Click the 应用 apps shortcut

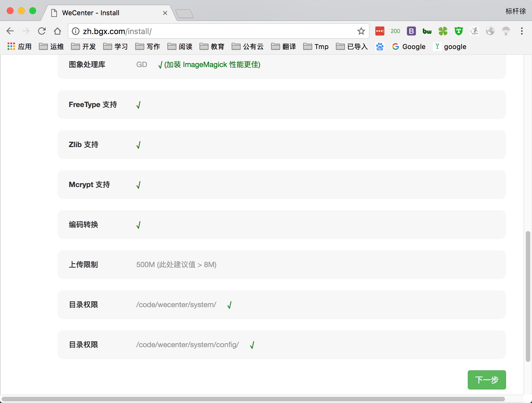pyautogui.click(x=19, y=46)
